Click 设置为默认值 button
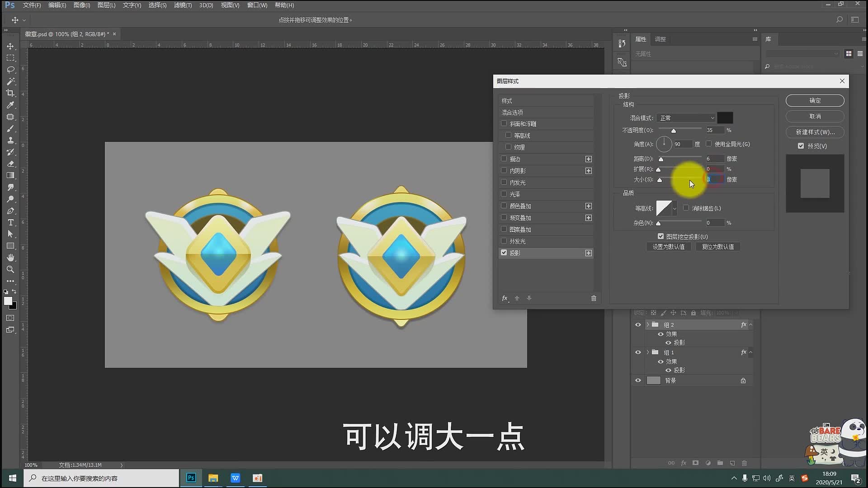The image size is (868, 488). tap(669, 247)
